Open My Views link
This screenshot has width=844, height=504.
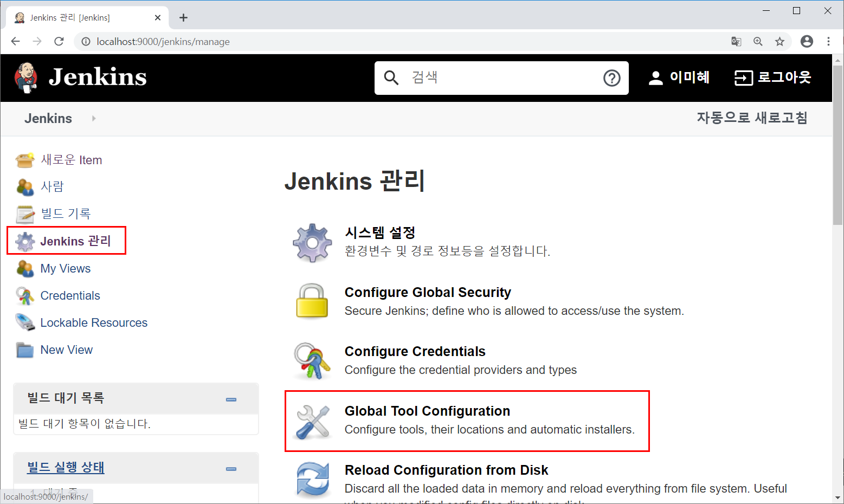click(x=66, y=268)
